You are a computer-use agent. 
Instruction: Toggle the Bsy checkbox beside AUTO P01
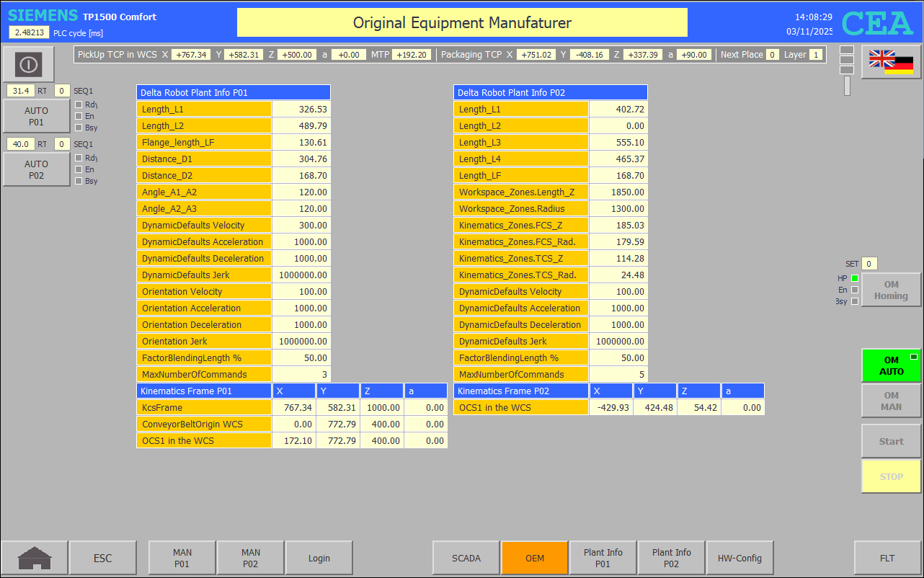coord(79,128)
